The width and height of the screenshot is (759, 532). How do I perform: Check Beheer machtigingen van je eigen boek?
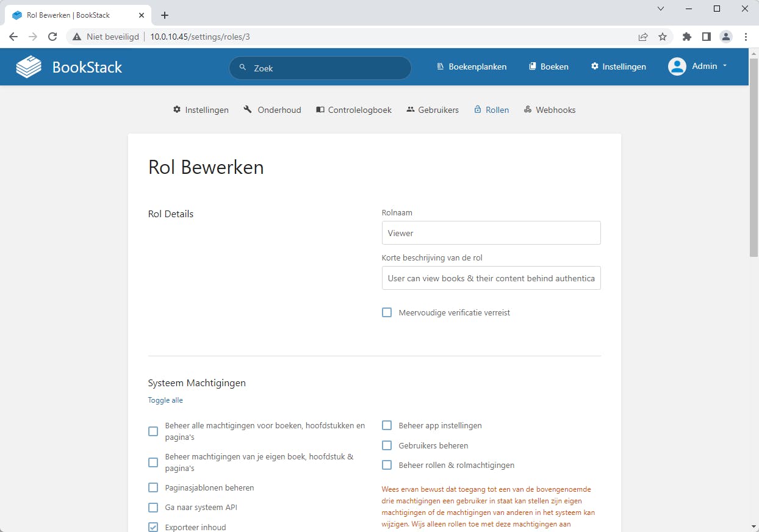153,462
